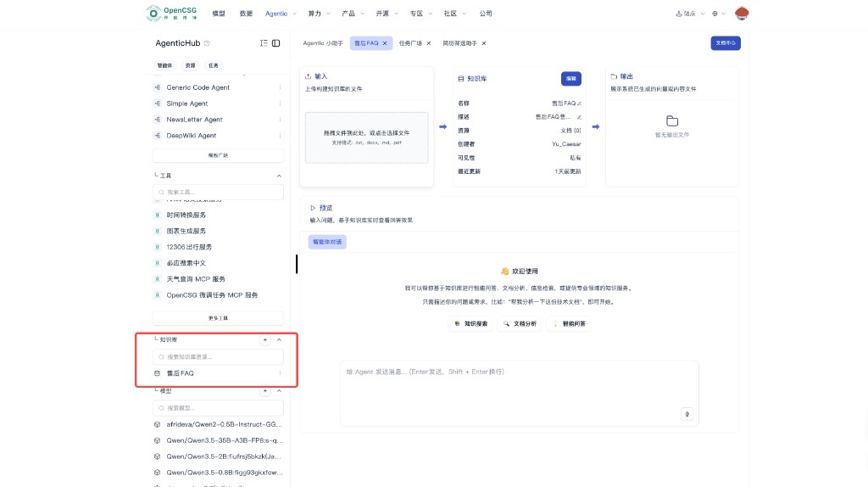This screenshot has width=868, height=487.
Task: Switch to the 任务广场 tab
Action: click(410, 43)
